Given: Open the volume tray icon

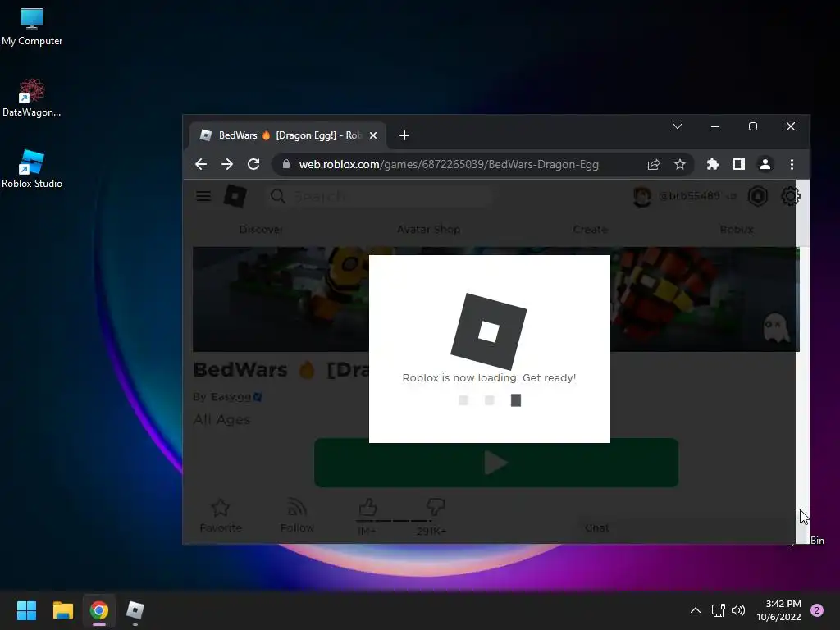Looking at the screenshot, I should click(738, 610).
